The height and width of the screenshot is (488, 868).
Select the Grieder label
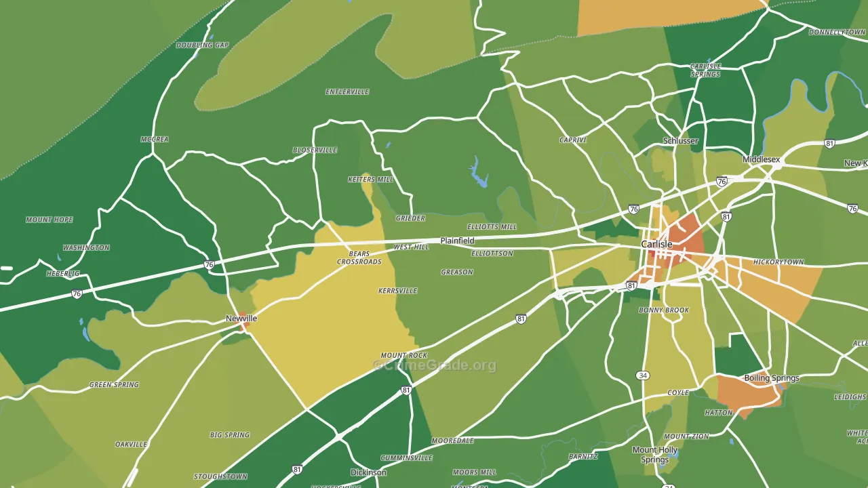pyautogui.click(x=410, y=218)
